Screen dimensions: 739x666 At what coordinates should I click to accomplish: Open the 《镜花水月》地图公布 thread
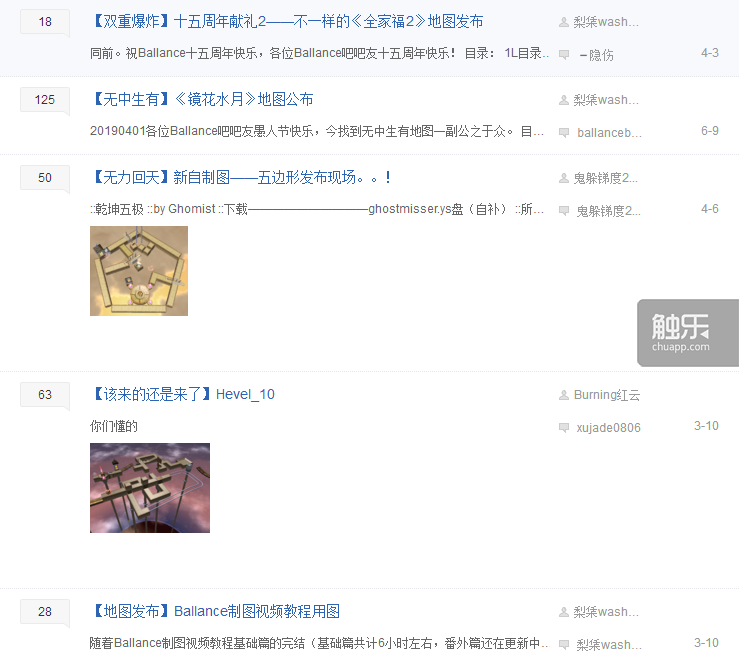(x=202, y=99)
